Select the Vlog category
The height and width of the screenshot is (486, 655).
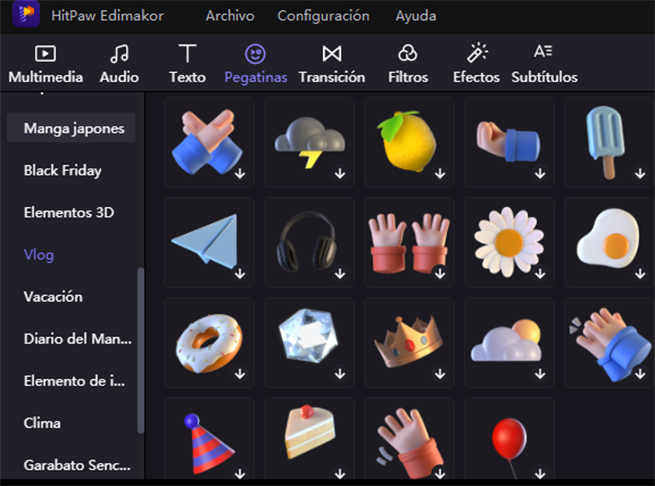[39, 254]
